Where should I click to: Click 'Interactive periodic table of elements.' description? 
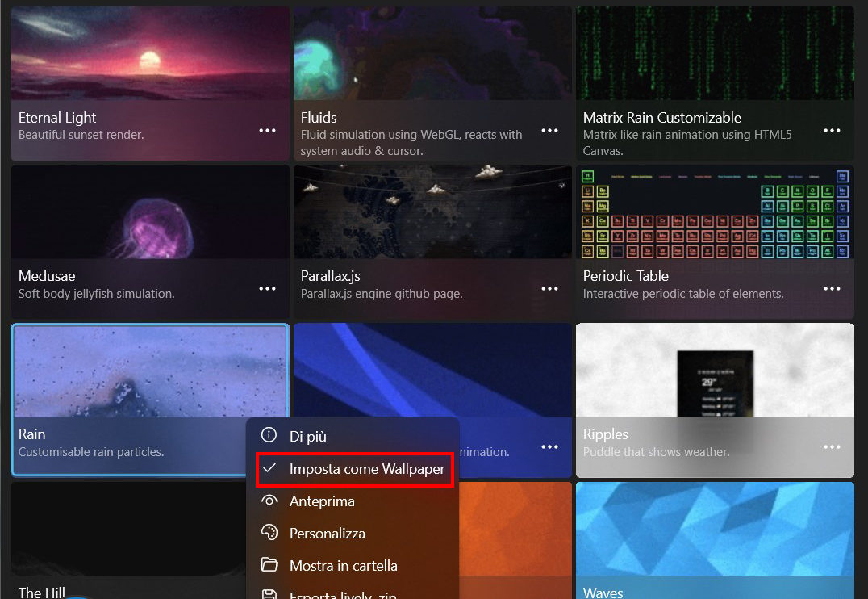pos(683,294)
